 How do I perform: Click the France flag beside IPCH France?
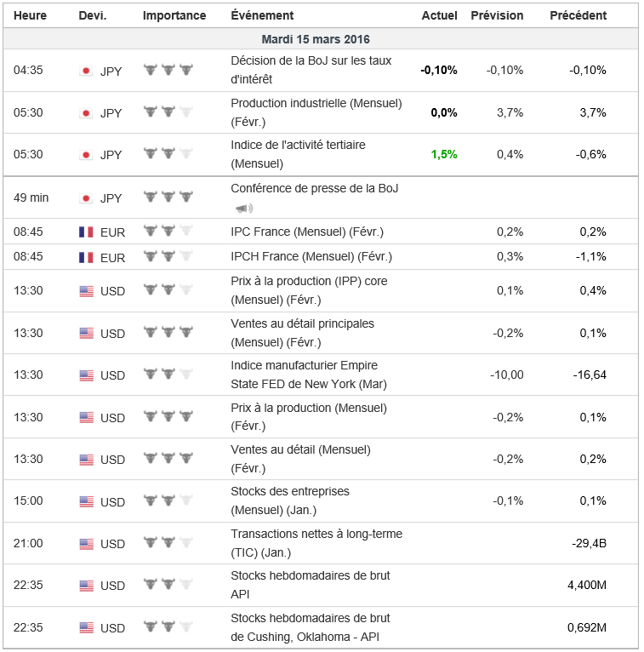click(x=86, y=257)
